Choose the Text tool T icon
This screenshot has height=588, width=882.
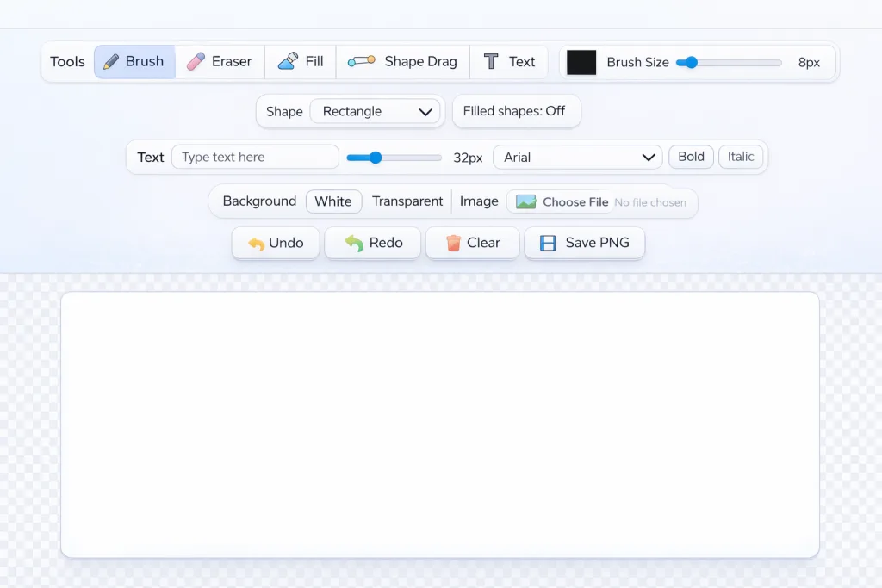pyautogui.click(x=491, y=61)
